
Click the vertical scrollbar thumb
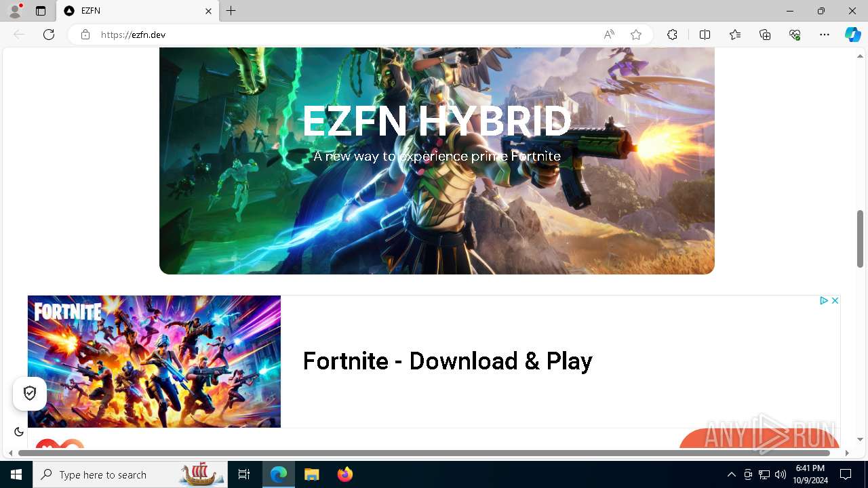pos(860,239)
